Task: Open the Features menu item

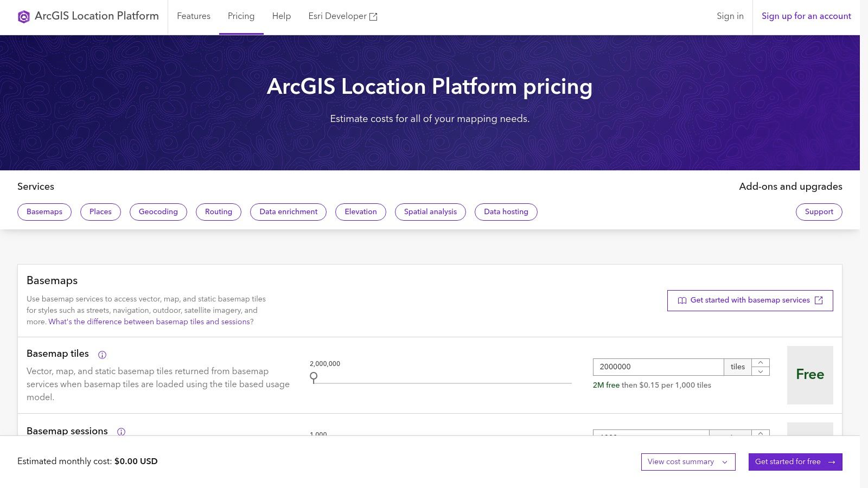Action: coord(194,16)
